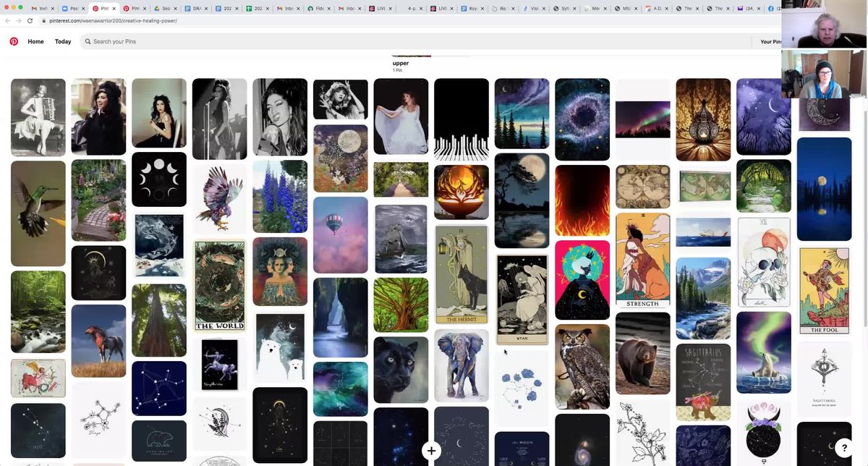The height and width of the screenshot is (466, 868).
Task: Open the ornate glowing lantern pin
Action: click(x=703, y=119)
